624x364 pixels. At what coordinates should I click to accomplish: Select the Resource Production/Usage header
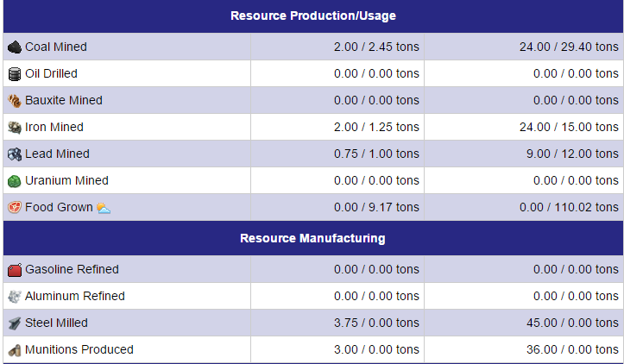(313, 16)
